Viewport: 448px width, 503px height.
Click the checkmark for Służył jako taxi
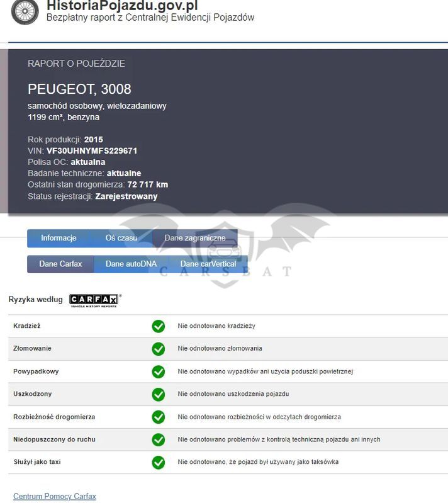point(159,462)
